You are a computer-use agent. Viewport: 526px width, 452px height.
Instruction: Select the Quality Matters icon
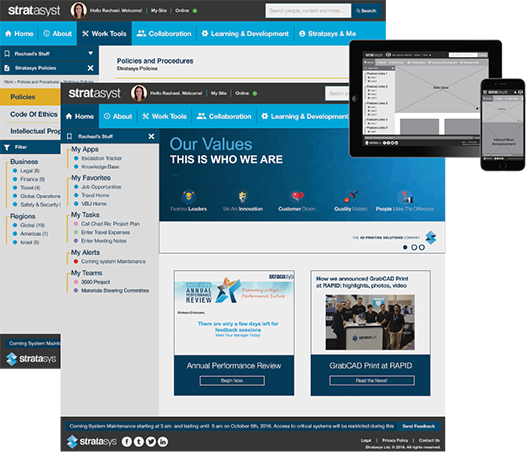pos(351,196)
